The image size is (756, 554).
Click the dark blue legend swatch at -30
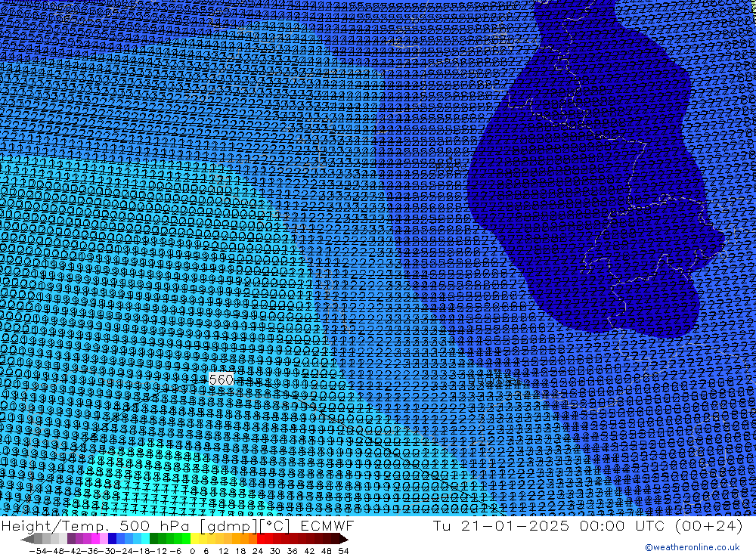pyautogui.click(x=112, y=538)
